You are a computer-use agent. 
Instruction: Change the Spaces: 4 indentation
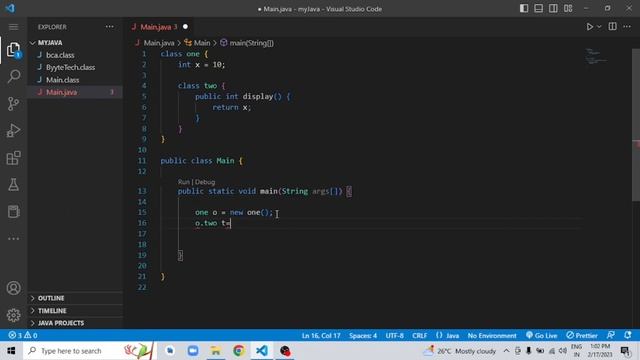(363, 336)
